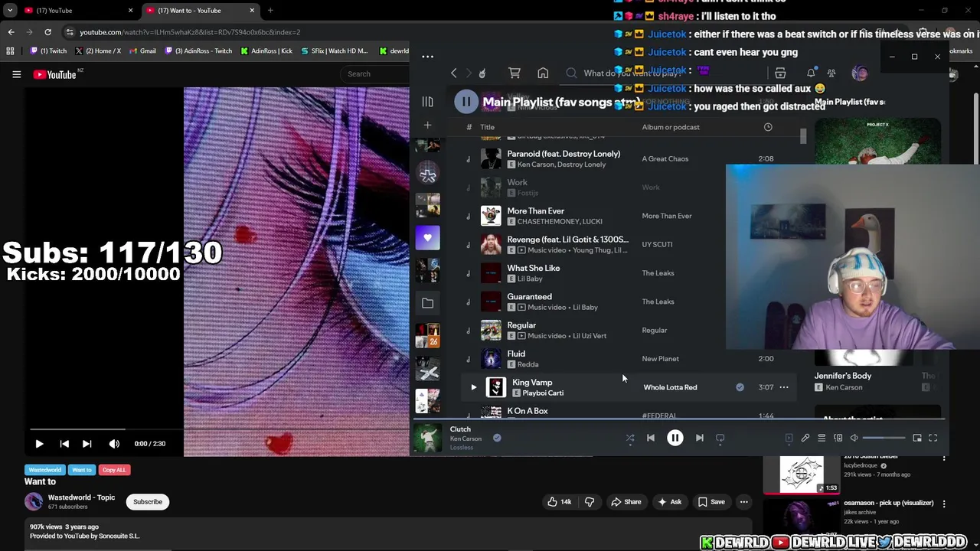The image size is (980, 551).
Task: Skip to previous track in music player
Action: coord(651,439)
